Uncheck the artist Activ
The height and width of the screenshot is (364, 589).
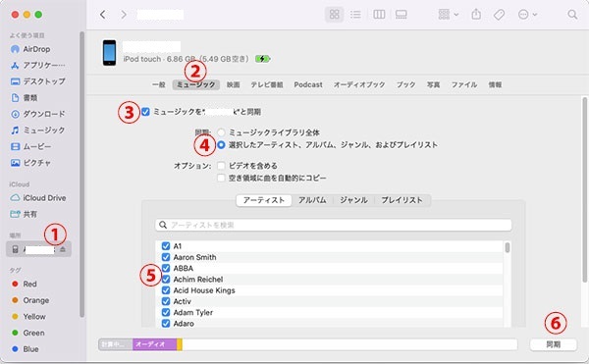pyautogui.click(x=166, y=301)
